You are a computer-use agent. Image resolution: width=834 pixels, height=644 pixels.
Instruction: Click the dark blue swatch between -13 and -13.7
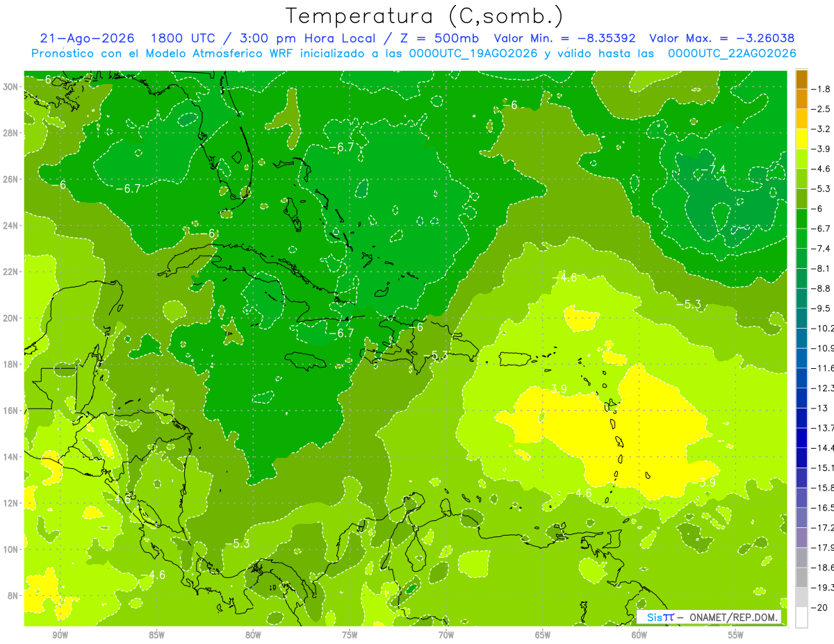801,418
